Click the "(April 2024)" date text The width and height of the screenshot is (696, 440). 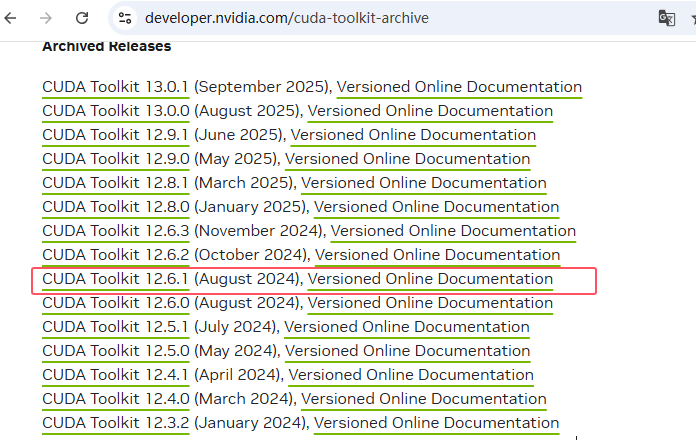(237, 375)
